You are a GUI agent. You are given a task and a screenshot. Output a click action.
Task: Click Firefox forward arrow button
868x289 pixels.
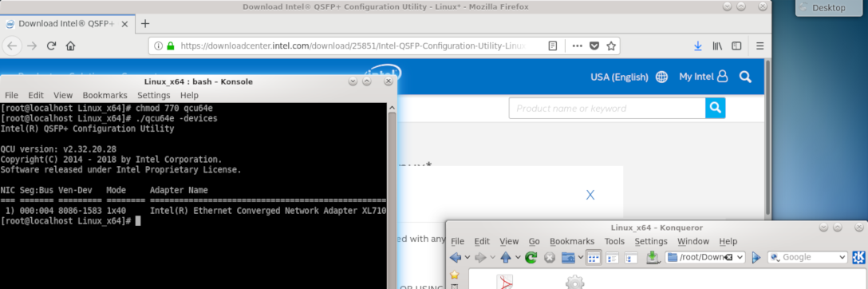tap(32, 46)
